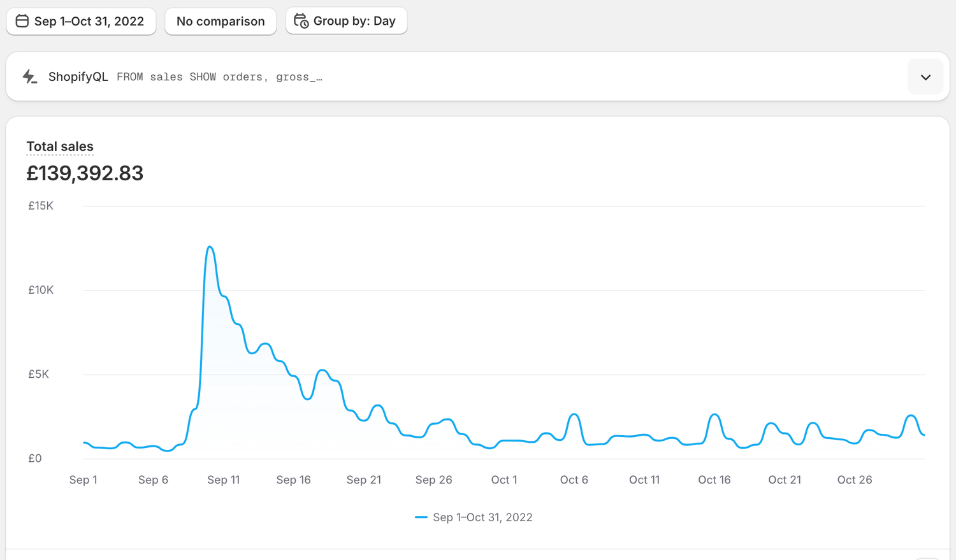Change grouping via the Group by: Day label
The width and height of the screenshot is (956, 560).
pos(354,21)
